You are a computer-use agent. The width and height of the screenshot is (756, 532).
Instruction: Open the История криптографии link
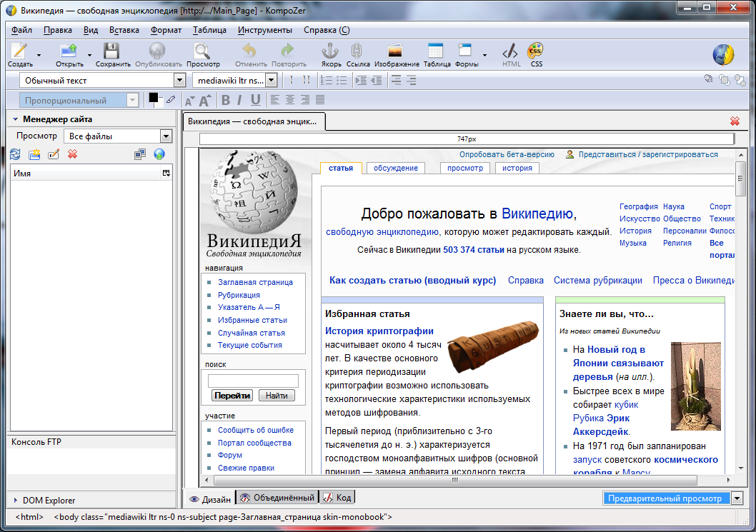coord(379,331)
